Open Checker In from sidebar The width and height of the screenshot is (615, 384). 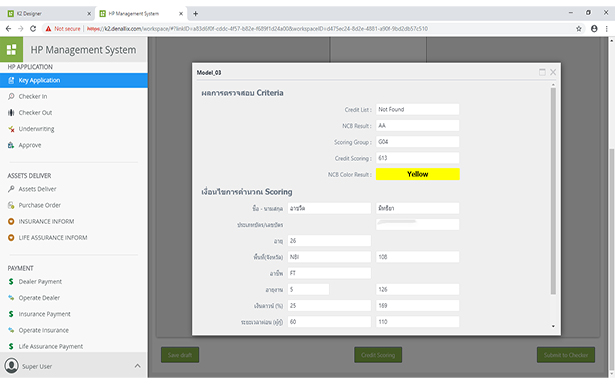coord(33,96)
